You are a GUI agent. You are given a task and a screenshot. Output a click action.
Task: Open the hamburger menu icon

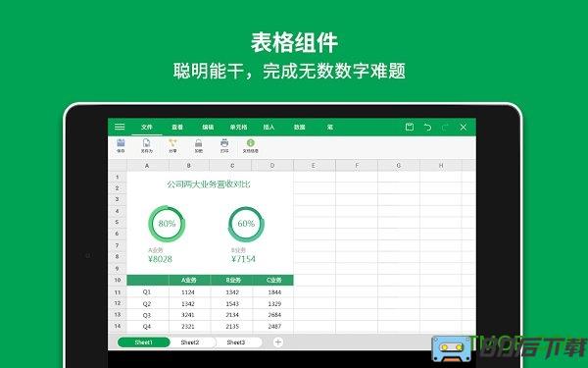pyautogui.click(x=120, y=127)
